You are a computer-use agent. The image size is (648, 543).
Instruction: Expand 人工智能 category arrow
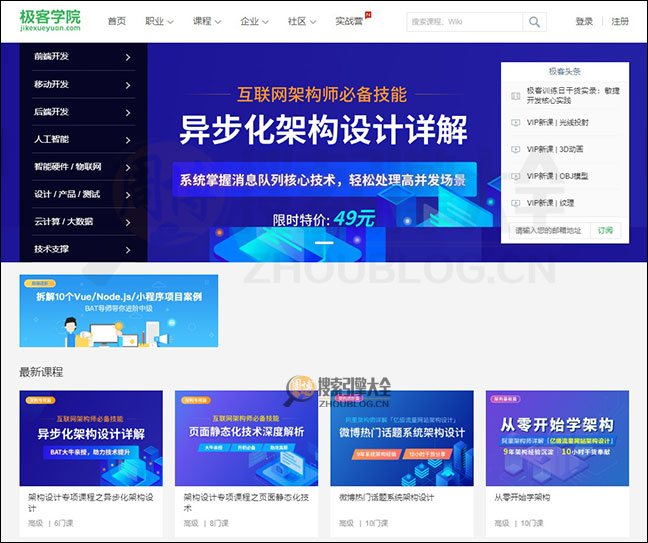point(128,140)
